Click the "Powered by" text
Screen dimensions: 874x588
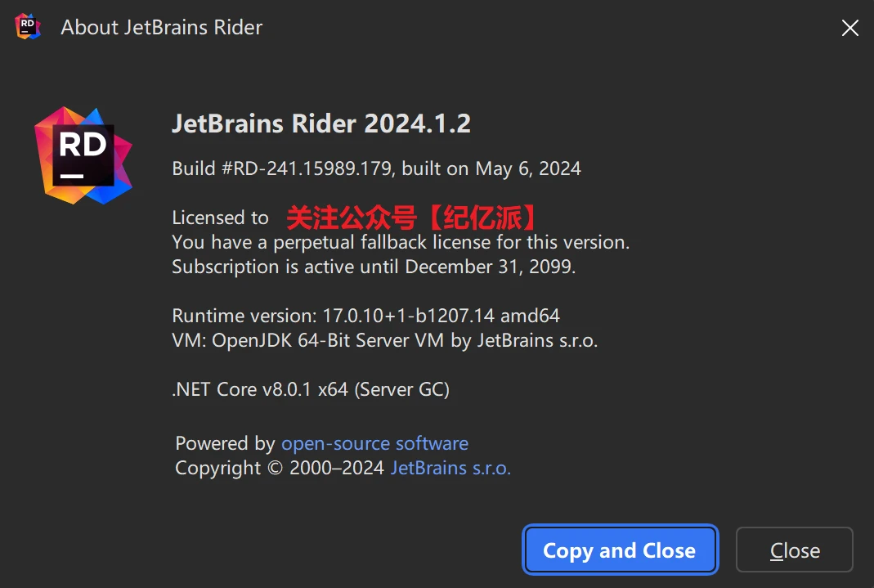pyautogui.click(x=225, y=443)
